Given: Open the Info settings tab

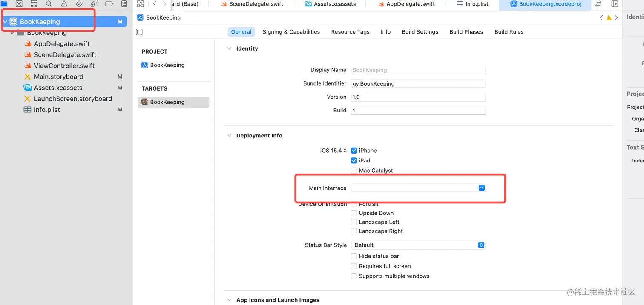Looking at the screenshot, I should (385, 32).
